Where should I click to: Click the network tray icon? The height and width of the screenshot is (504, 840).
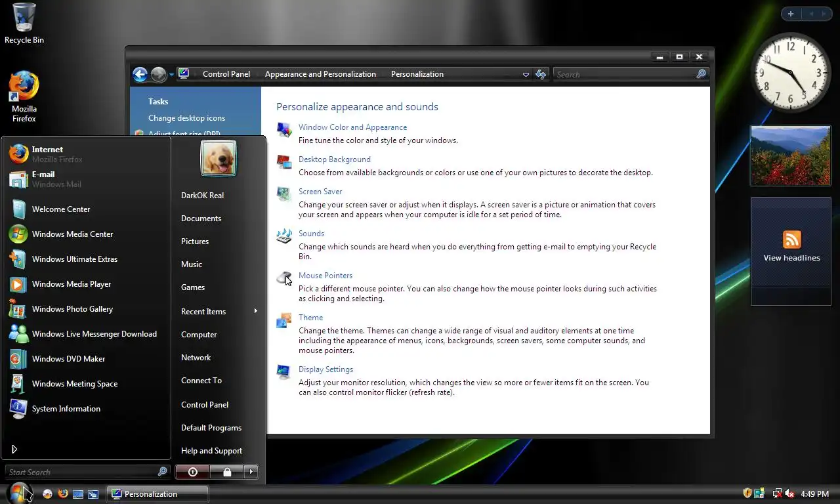[x=777, y=493]
